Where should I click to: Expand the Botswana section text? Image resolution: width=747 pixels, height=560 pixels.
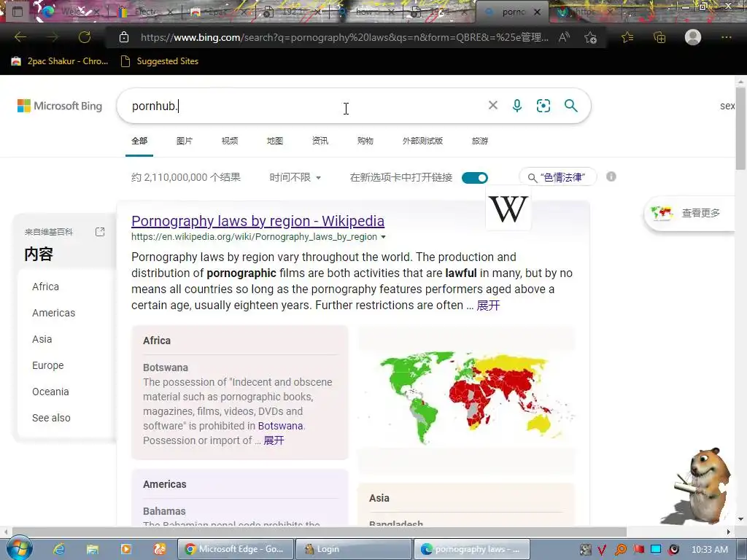pos(274,440)
